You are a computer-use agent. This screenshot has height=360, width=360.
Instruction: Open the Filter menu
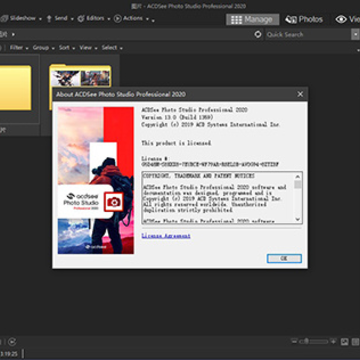point(19,48)
